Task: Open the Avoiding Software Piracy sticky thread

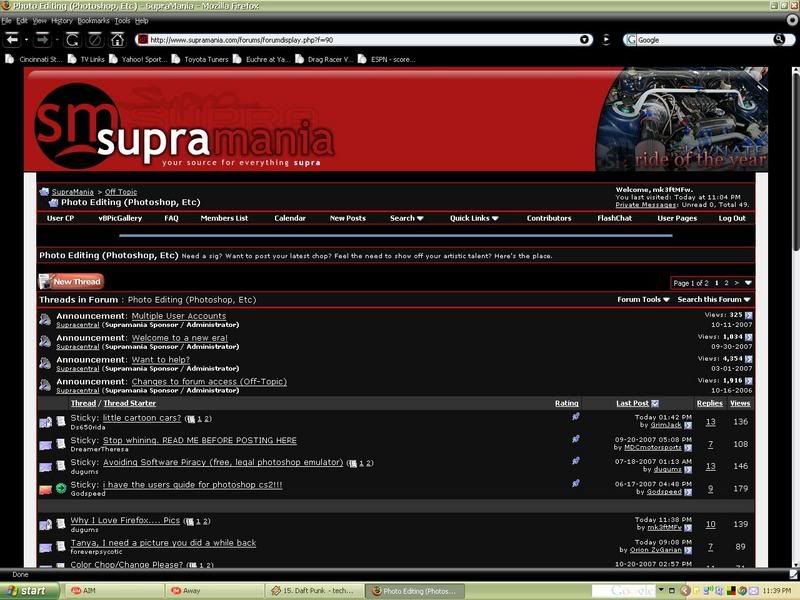Action: [223, 462]
